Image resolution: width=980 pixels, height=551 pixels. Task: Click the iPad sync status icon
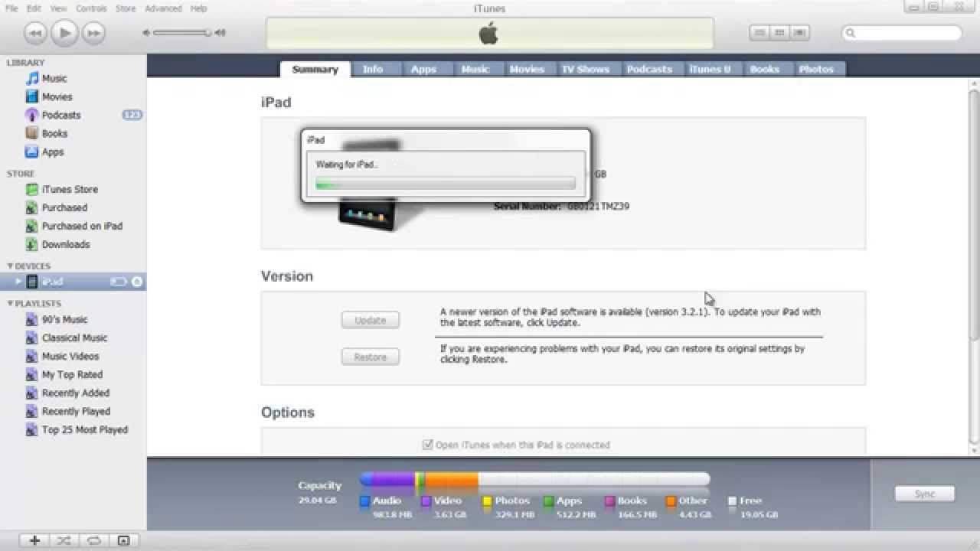tap(137, 282)
